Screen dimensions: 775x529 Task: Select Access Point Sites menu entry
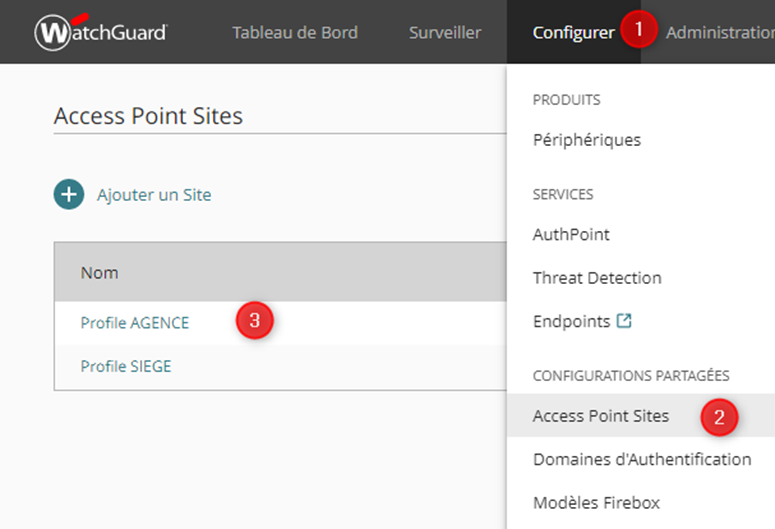click(600, 416)
